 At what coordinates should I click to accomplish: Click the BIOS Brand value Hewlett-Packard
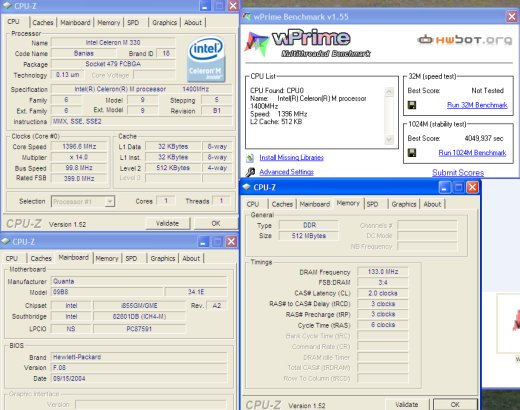tap(139, 357)
